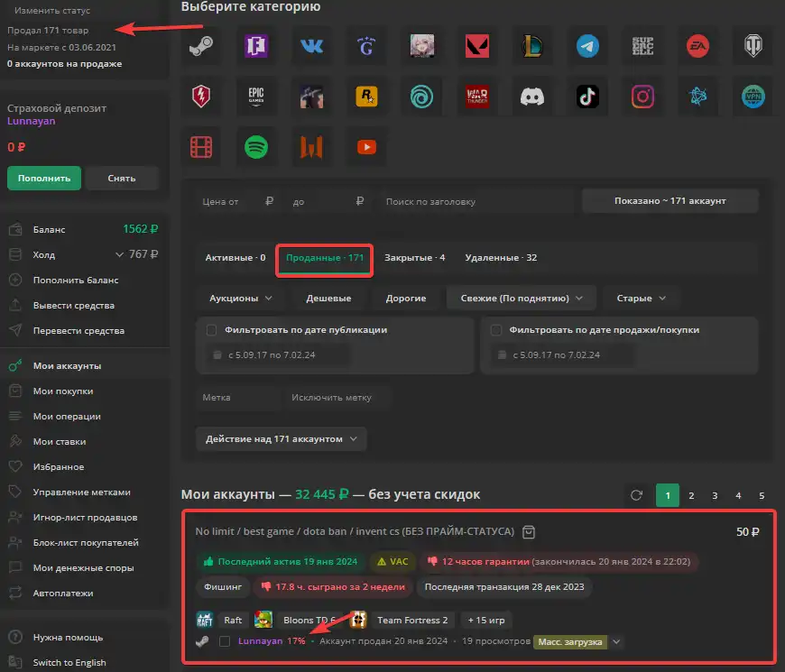Open the 'Удаленные · 32' tab

(501, 258)
